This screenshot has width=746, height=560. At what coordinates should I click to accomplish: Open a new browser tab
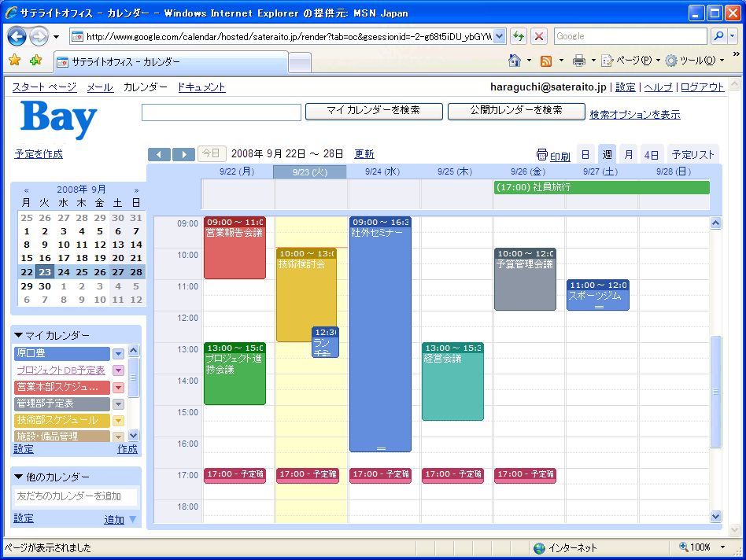click(300, 63)
